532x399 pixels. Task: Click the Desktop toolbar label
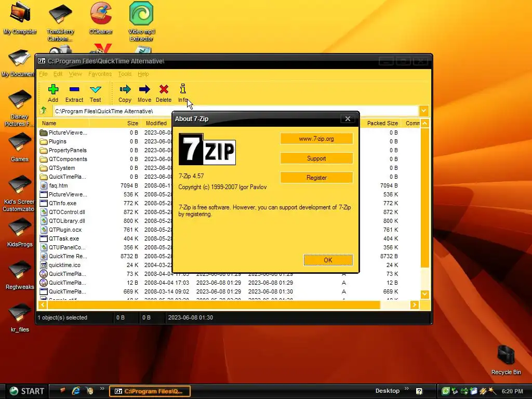(388, 391)
